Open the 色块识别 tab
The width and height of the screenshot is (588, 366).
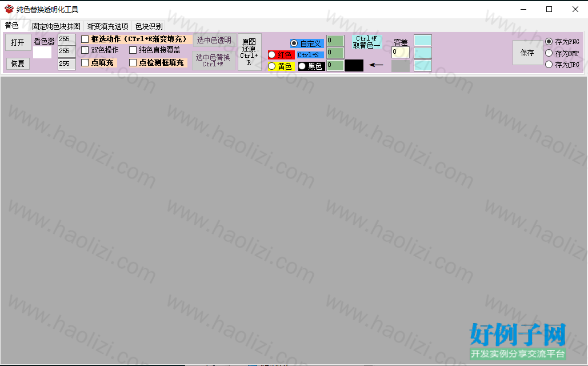pyautogui.click(x=149, y=26)
